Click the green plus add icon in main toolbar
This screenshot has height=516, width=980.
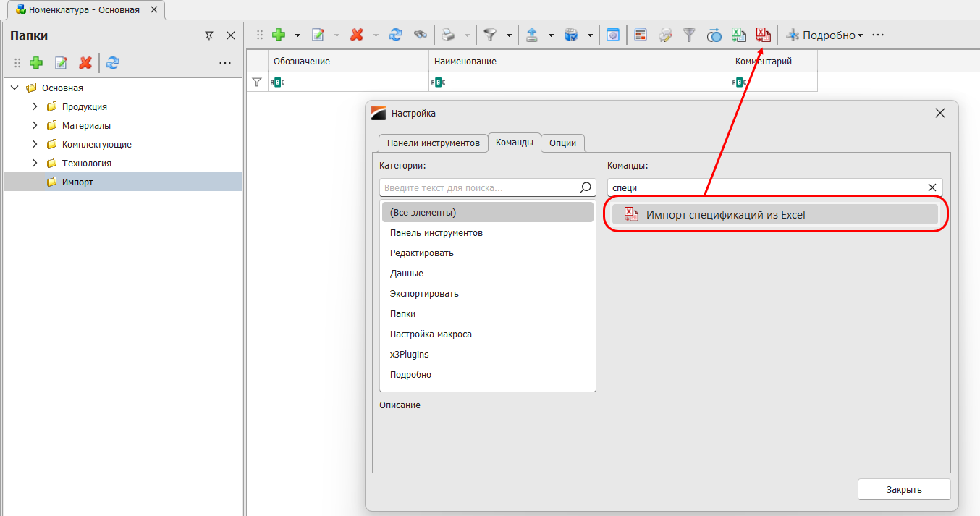click(x=279, y=35)
